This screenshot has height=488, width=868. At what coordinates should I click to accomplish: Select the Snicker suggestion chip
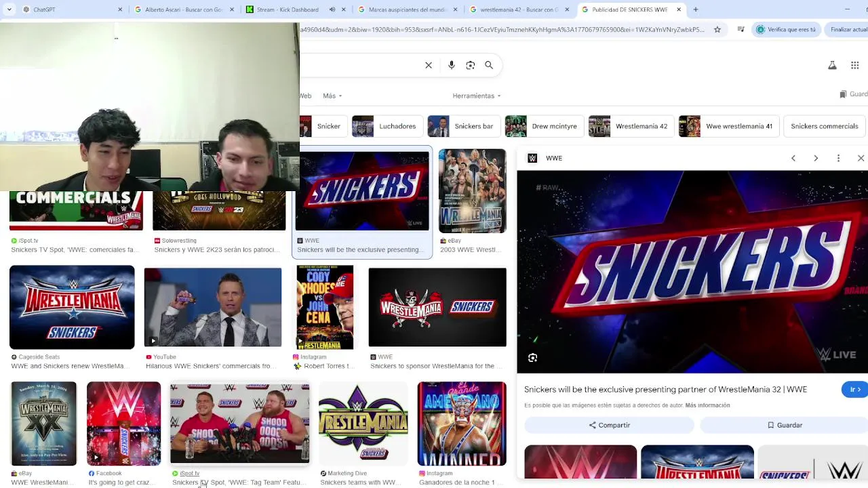coord(323,126)
